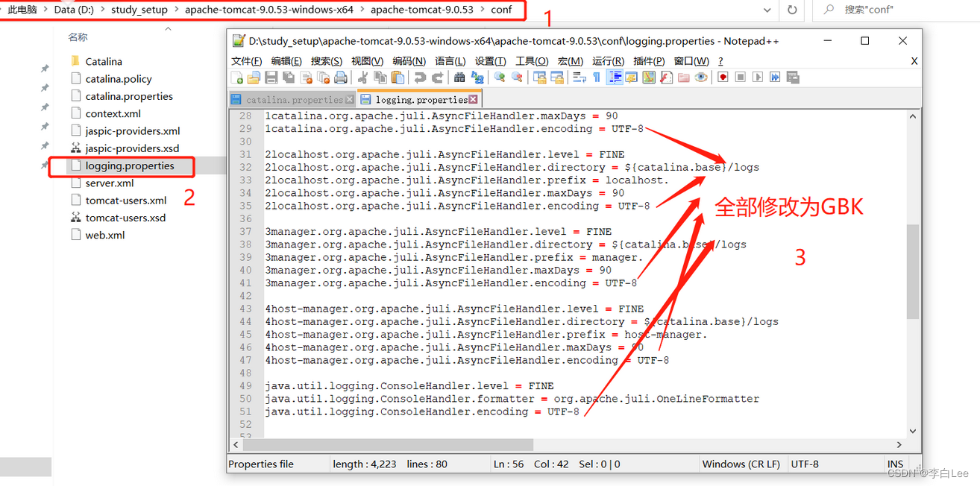Expand the address bar history dropdown
The height and width of the screenshot is (486, 980).
pyautogui.click(x=767, y=10)
